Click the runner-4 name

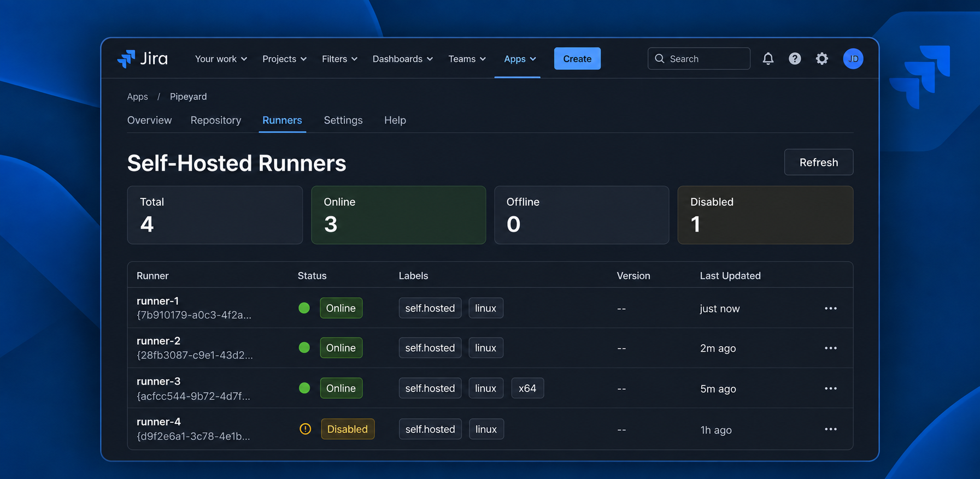(x=159, y=422)
